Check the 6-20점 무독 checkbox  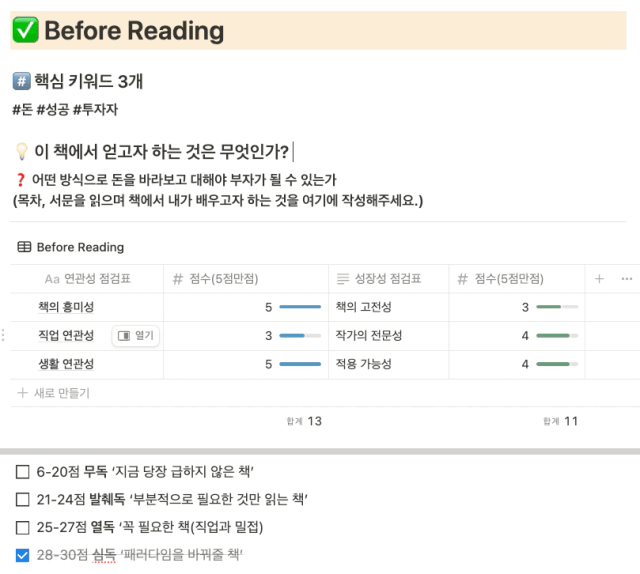[x=22, y=472]
